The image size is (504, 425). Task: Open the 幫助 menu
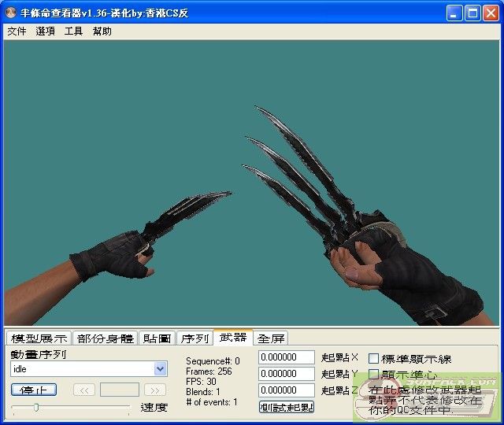(x=102, y=31)
